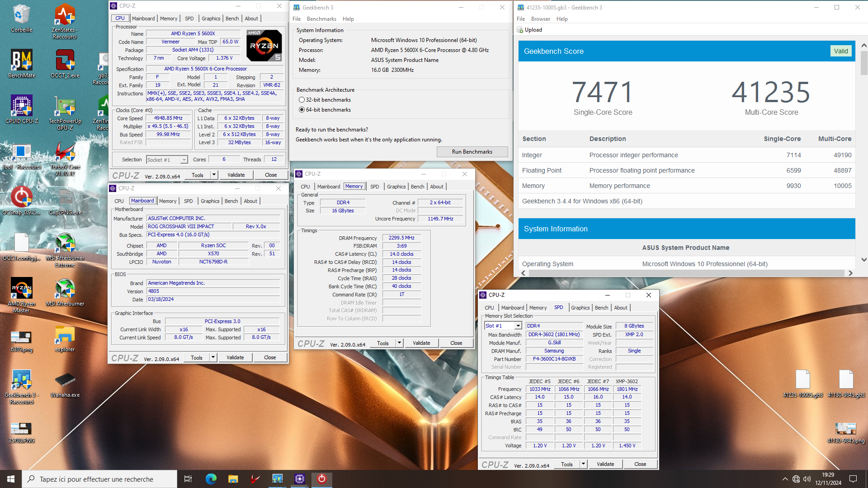This screenshot has width=868, height=488.
Task: Switch to Graphics tab in CPU-Z Memory window
Action: [x=396, y=187]
